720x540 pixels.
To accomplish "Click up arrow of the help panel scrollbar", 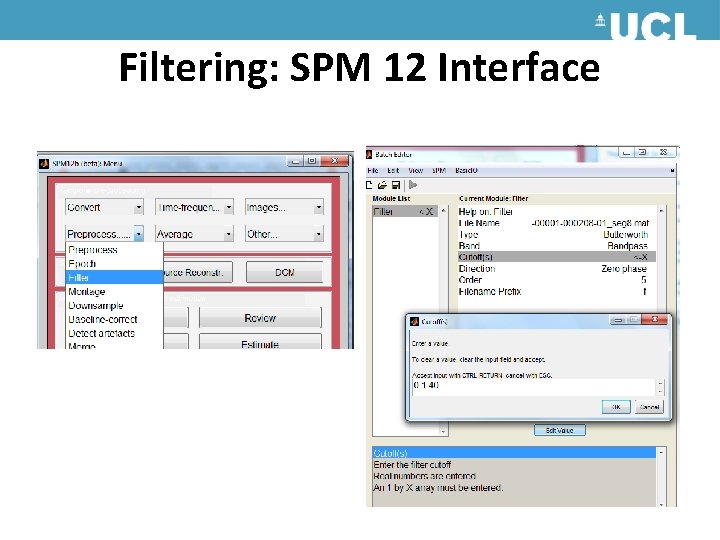I will coord(661,452).
